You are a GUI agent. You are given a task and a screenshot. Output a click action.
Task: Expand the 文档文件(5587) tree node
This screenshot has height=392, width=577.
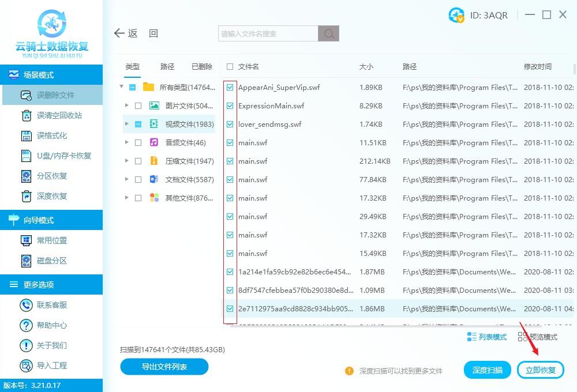(127, 179)
